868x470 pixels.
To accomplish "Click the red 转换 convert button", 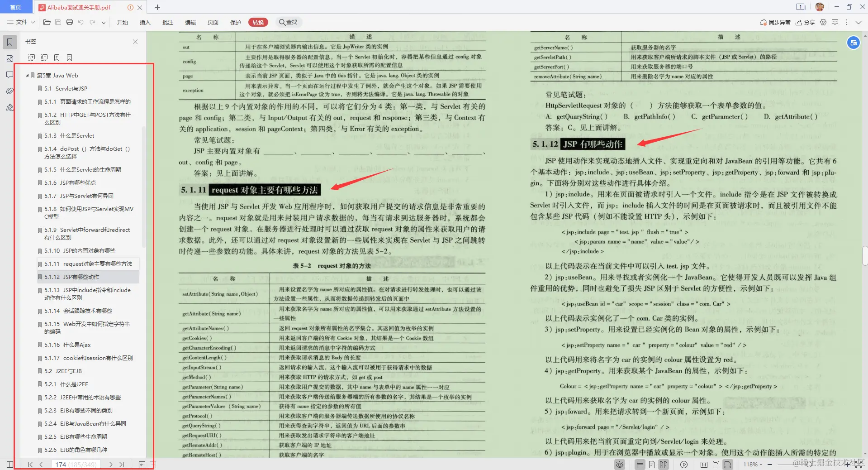I will click(258, 22).
